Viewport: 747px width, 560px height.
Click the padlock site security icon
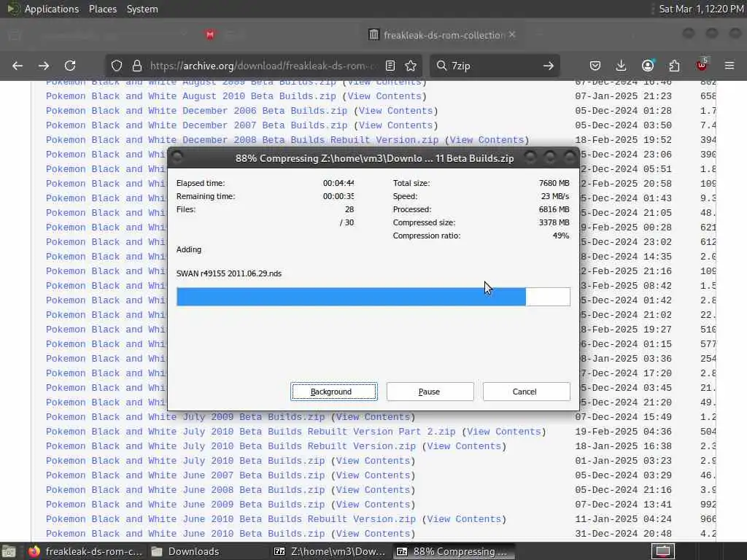pos(137,66)
